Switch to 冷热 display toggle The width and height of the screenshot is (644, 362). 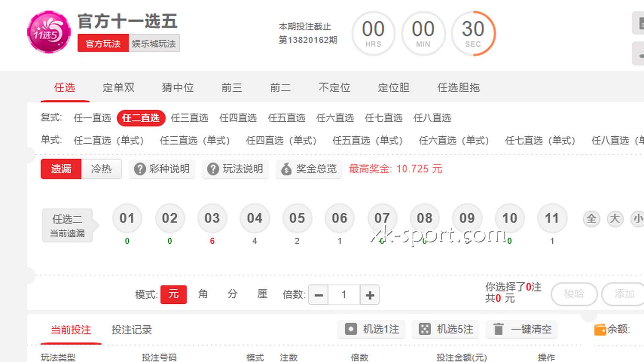click(x=101, y=169)
